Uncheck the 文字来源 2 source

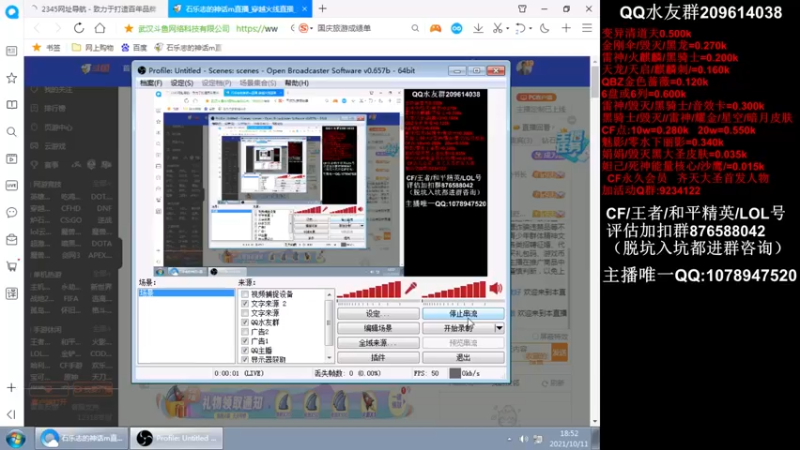click(245, 304)
